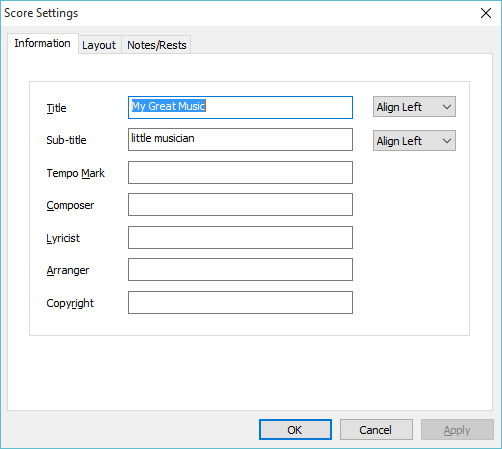Open the Sub-title Align Left dropdown
The image size is (502, 449).
coord(414,141)
